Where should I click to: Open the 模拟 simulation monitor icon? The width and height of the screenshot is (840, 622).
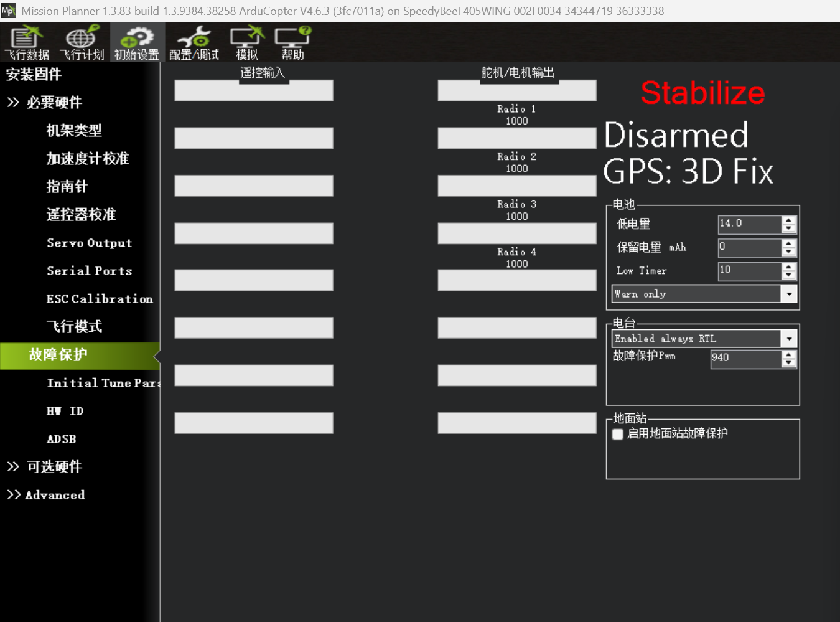pyautogui.click(x=247, y=42)
